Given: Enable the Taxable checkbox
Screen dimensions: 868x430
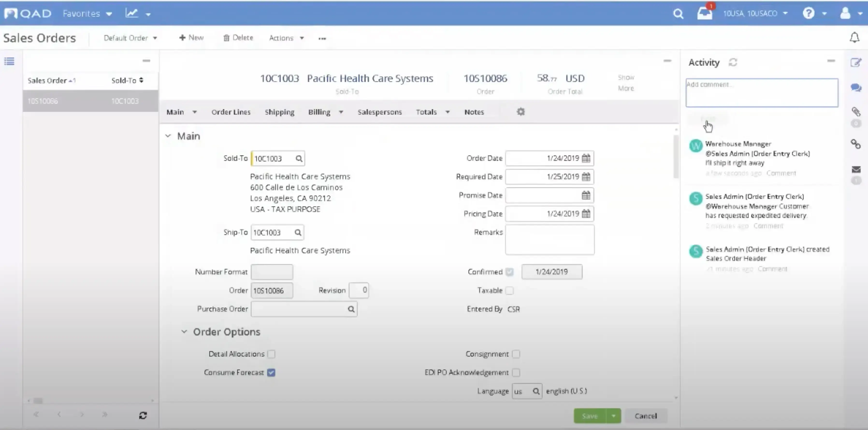Looking at the screenshot, I should pyautogui.click(x=510, y=290).
